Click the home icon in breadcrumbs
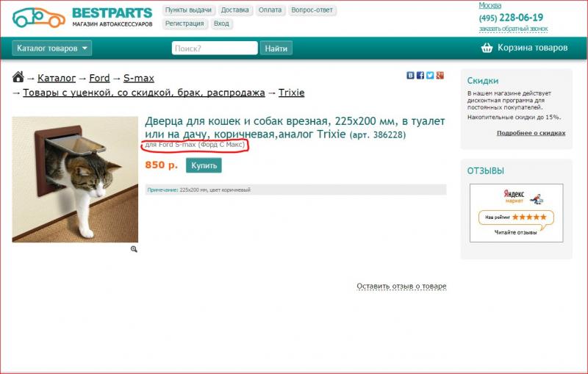 tap(18, 77)
